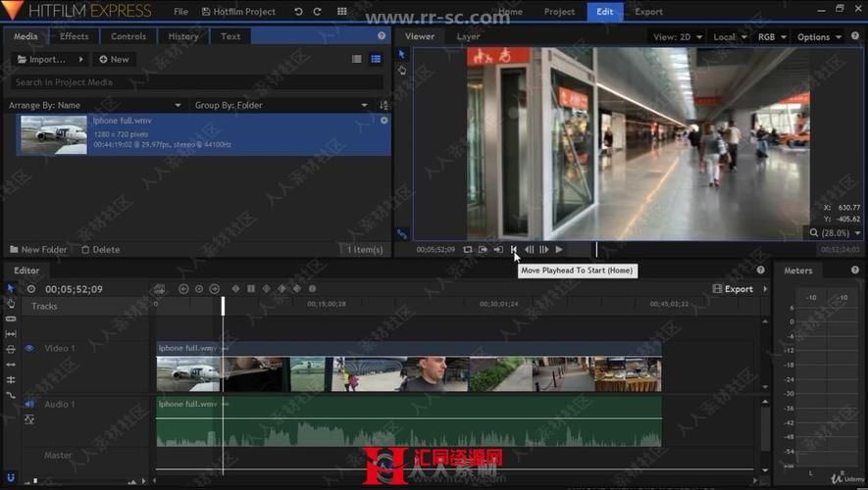
Task: Switch media panel to detailed list view
Action: (376, 59)
